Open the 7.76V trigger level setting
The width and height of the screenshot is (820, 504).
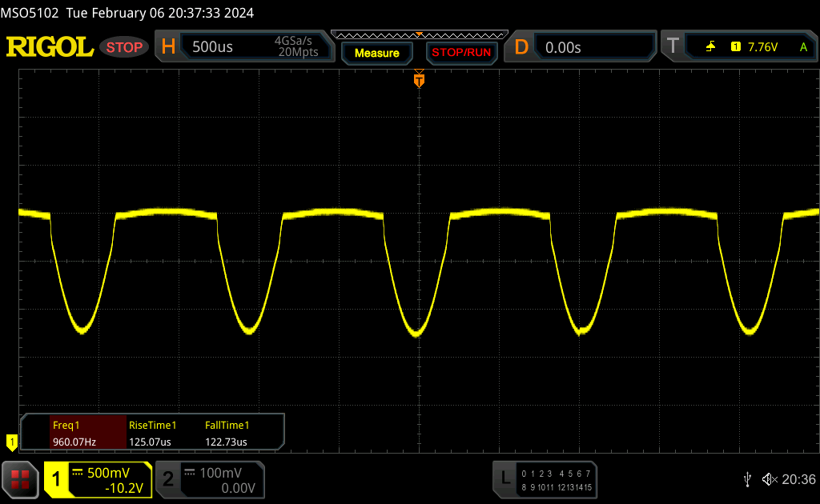click(x=762, y=47)
